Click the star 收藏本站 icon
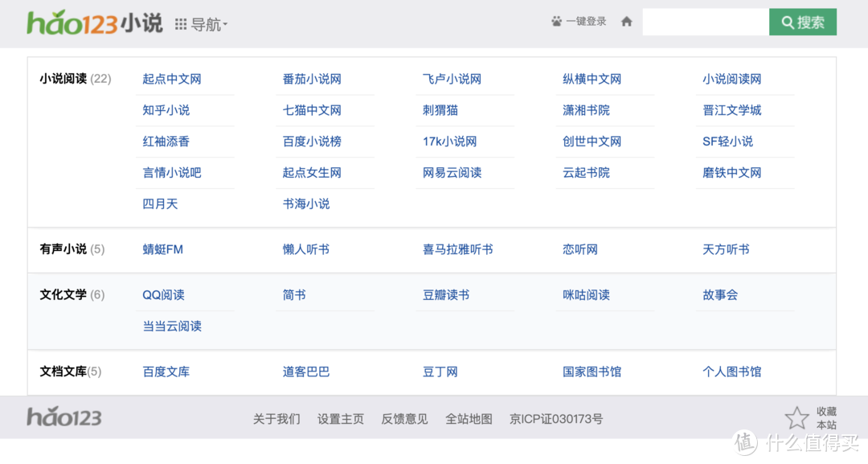 [796, 418]
